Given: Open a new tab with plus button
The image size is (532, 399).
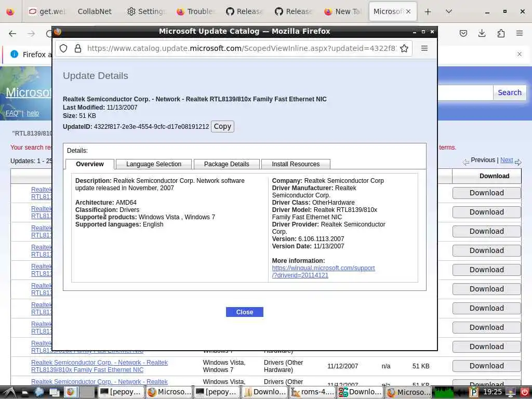Looking at the screenshot, I should (x=428, y=11).
